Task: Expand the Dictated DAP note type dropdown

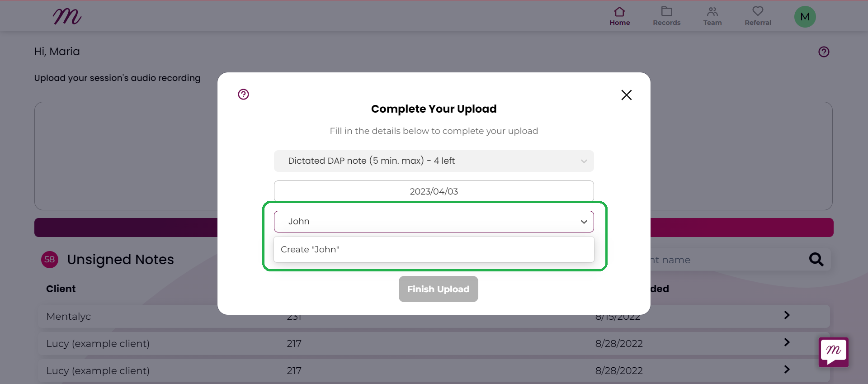Action: tap(434, 161)
